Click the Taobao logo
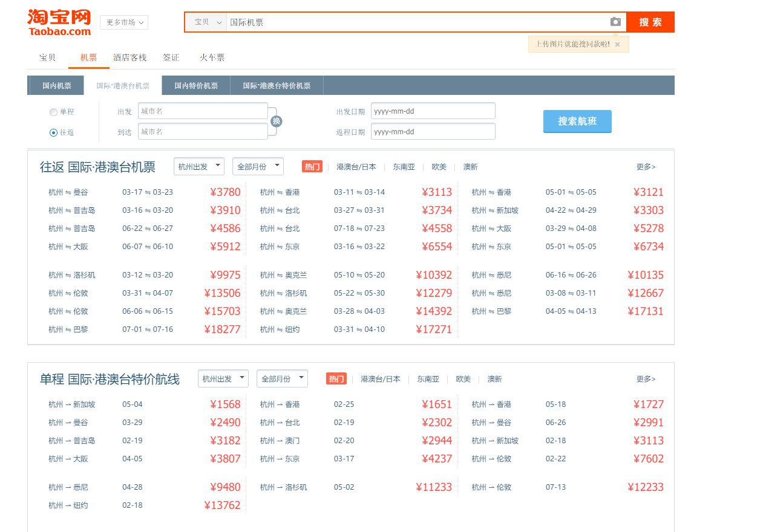Image resolution: width=766 pixels, height=532 pixels. point(59,22)
